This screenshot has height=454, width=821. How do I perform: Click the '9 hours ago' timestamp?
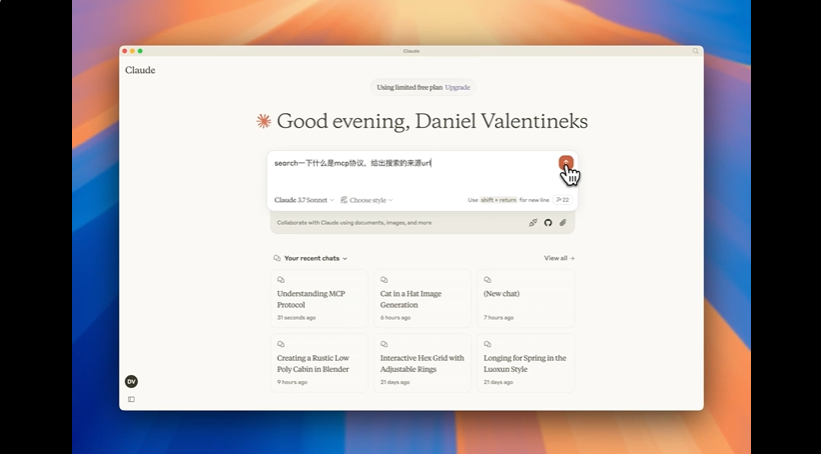click(292, 382)
